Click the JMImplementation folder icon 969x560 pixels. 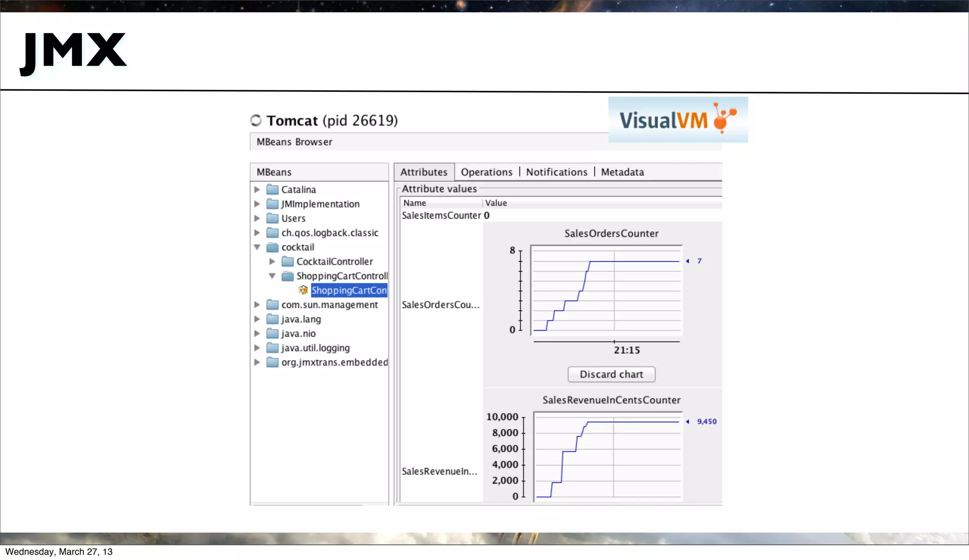coord(272,204)
